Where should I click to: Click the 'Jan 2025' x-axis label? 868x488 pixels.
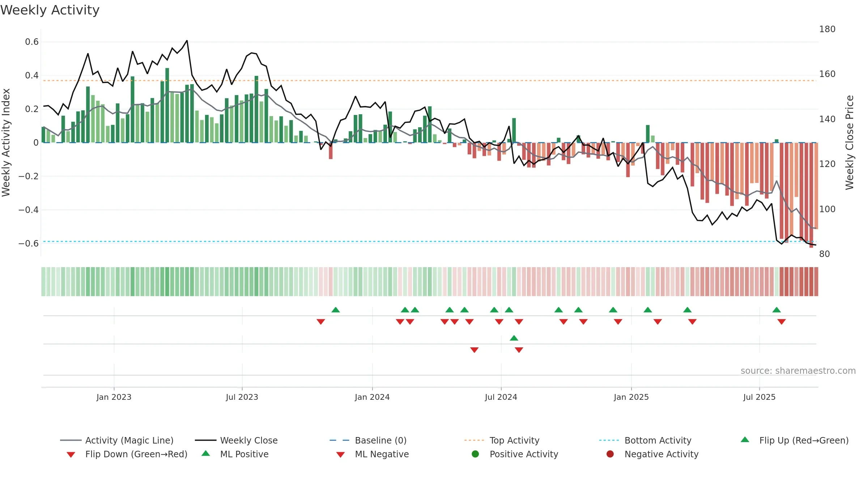(x=631, y=397)
